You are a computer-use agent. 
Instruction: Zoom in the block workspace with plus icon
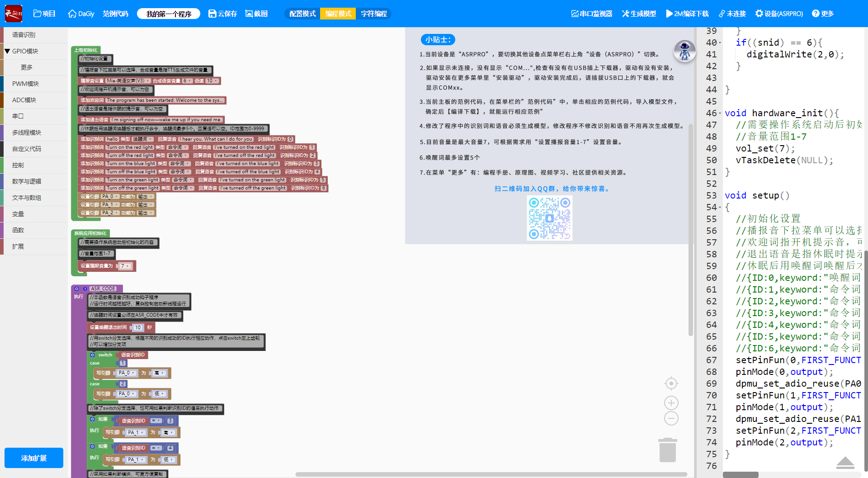point(671,403)
